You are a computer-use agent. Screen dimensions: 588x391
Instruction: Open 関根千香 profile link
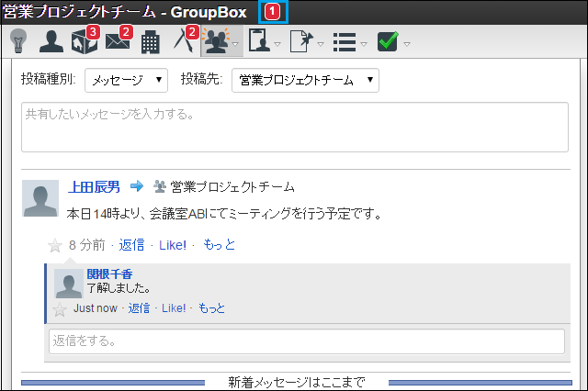[110, 274]
